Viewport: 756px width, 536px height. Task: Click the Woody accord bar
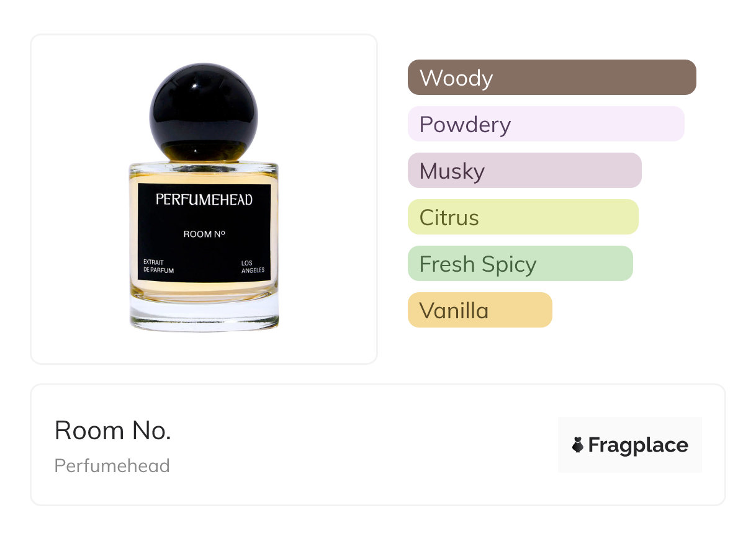(x=552, y=78)
